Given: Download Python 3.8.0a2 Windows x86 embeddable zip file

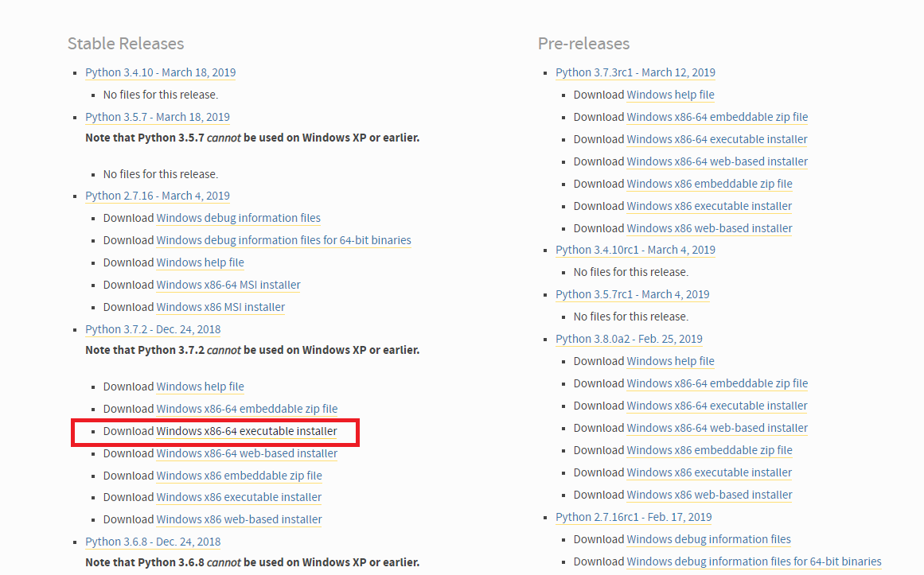Looking at the screenshot, I should [709, 451].
